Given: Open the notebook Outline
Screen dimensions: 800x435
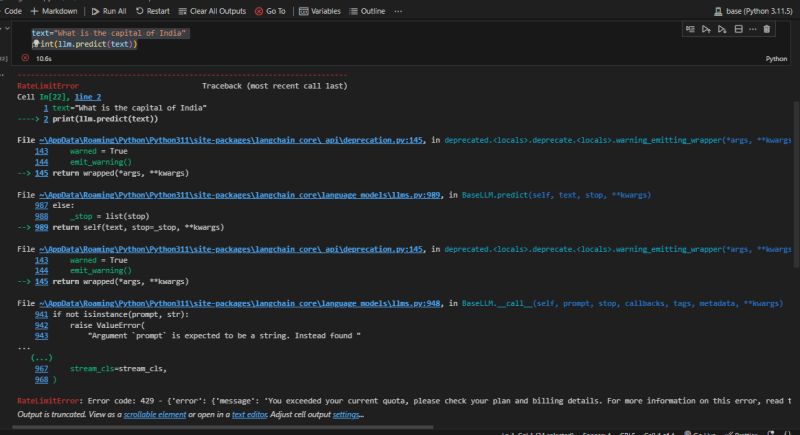Looking at the screenshot, I should (367, 11).
